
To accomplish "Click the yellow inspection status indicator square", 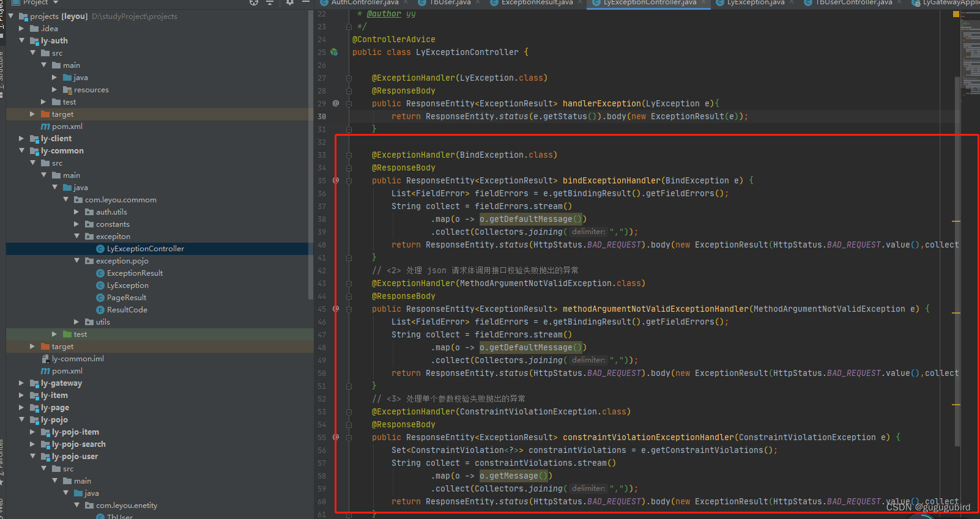I will [956, 14].
